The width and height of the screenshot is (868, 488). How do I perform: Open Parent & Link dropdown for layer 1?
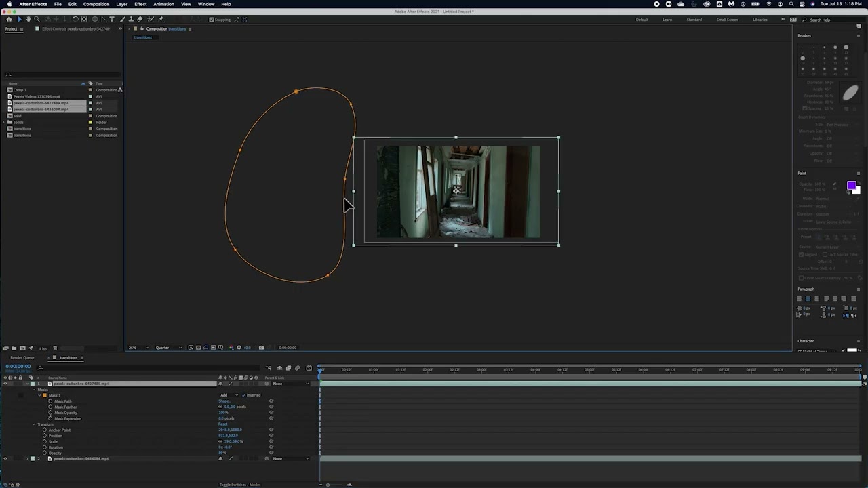[x=290, y=384]
